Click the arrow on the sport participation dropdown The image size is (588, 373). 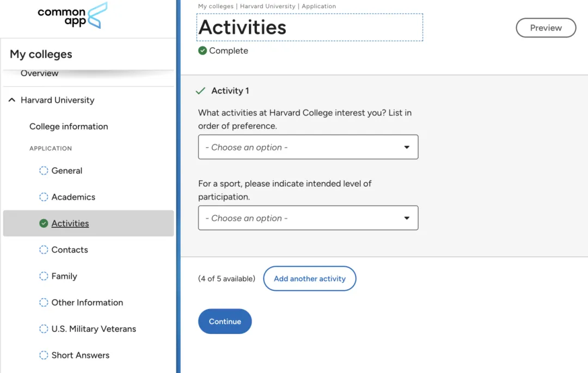[407, 218]
